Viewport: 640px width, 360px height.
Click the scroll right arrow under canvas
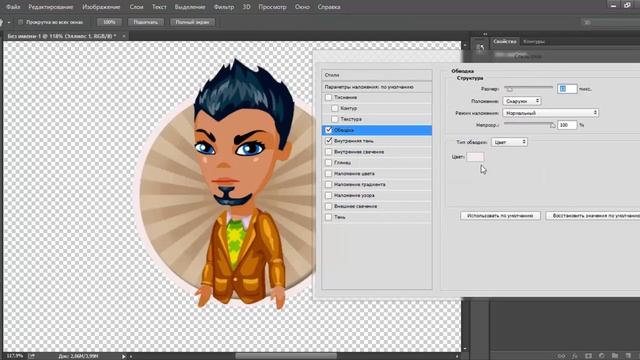pyautogui.click(x=457, y=356)
